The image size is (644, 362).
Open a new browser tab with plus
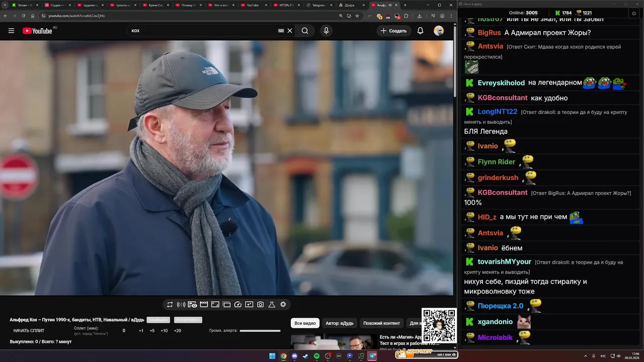pos(405,5)
